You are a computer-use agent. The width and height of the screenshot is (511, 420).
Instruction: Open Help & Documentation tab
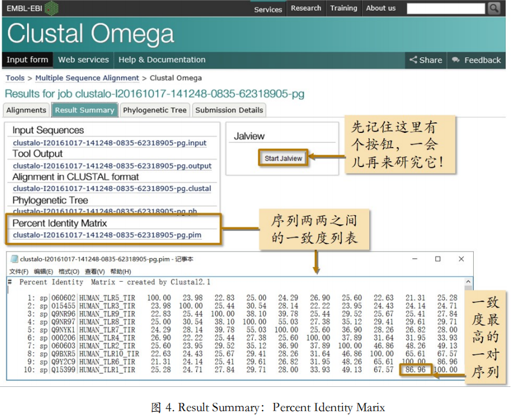pyautogui.click(x=162, y=60)
